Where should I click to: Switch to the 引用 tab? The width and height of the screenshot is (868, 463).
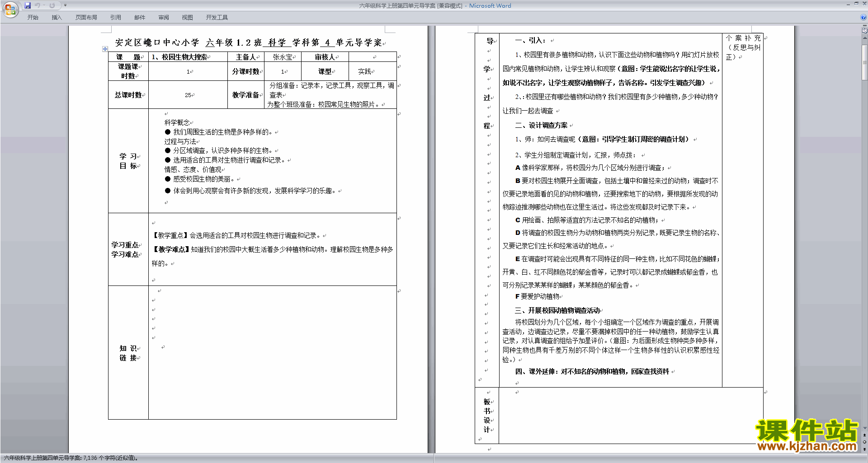pos(116,17)
